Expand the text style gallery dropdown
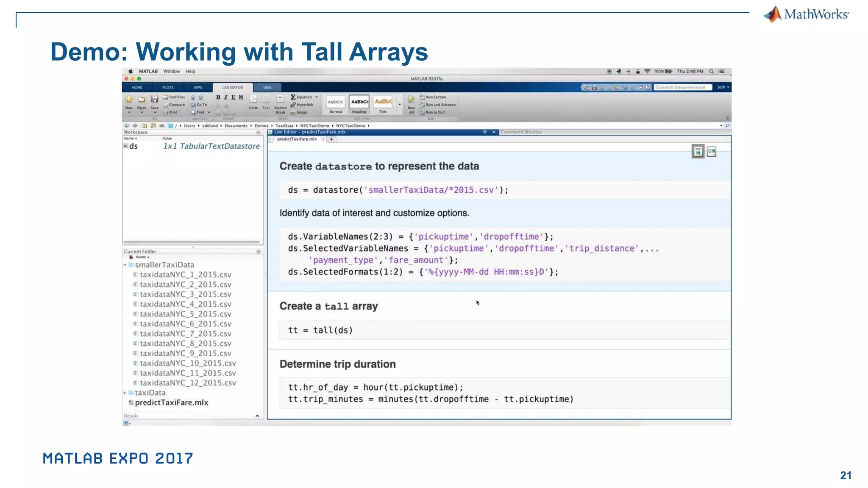The width and height of the screenshot is (868, 488). (x=399, y=104)
